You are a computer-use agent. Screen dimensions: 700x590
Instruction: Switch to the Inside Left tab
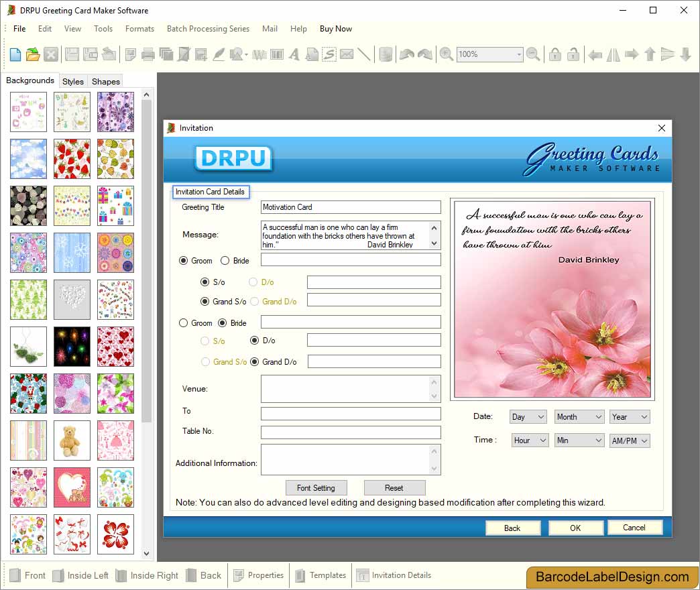pyautogui.click(x=80, y=575)
